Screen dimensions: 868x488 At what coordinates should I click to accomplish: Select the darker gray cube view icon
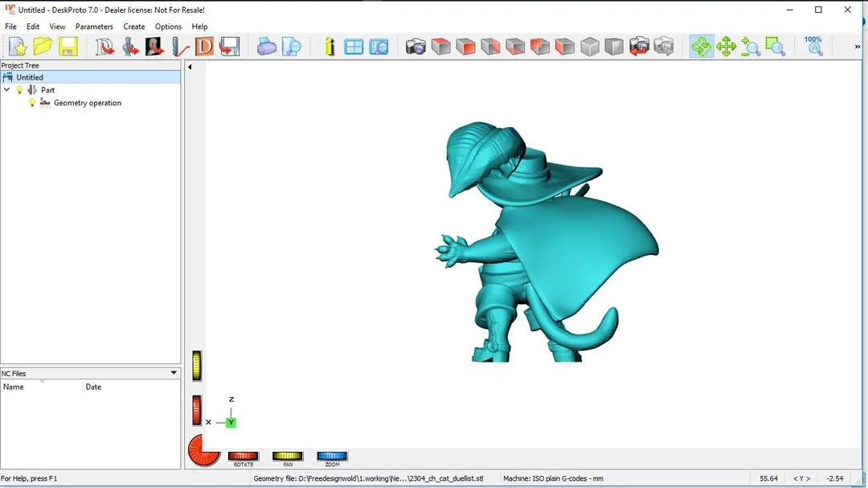[x=614, y=47]
